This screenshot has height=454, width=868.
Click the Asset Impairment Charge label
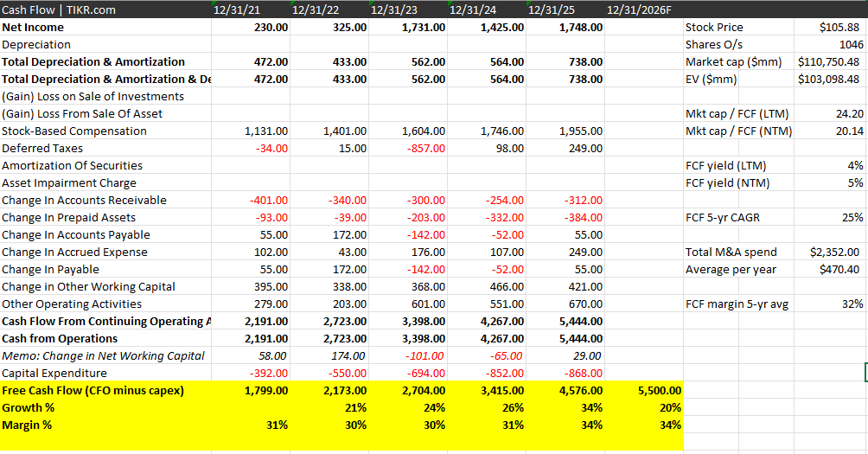(68, 182)
